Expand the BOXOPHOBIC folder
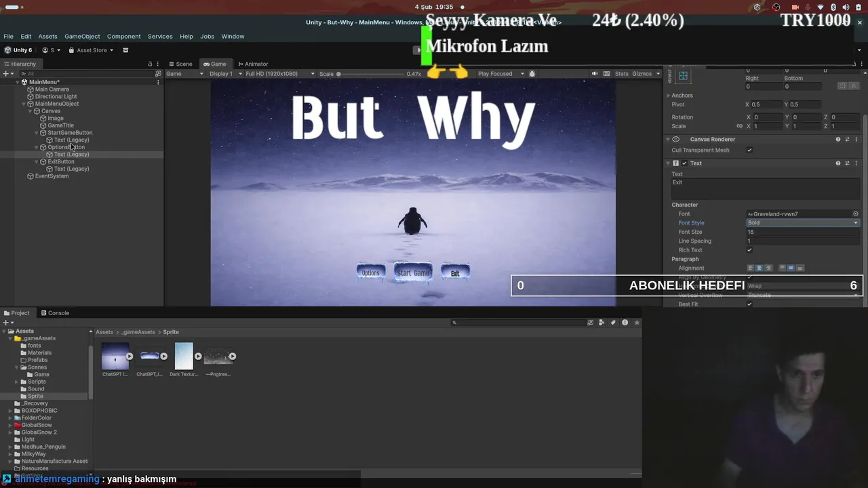Image resolution: width=868 pixels, height=488 pixels. click(9, 411)
